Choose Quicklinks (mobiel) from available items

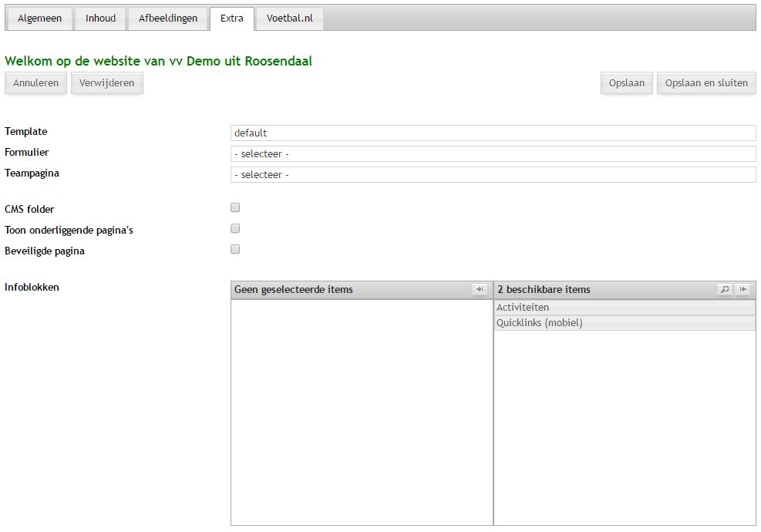click(624, 323)
